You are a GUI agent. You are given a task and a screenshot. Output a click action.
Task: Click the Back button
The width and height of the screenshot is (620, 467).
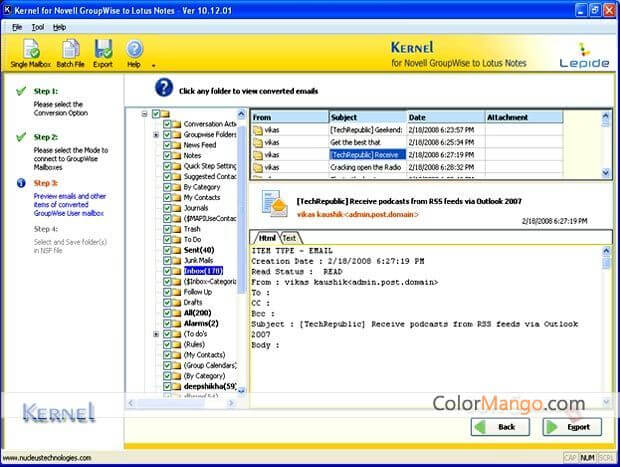pos(500,427)
